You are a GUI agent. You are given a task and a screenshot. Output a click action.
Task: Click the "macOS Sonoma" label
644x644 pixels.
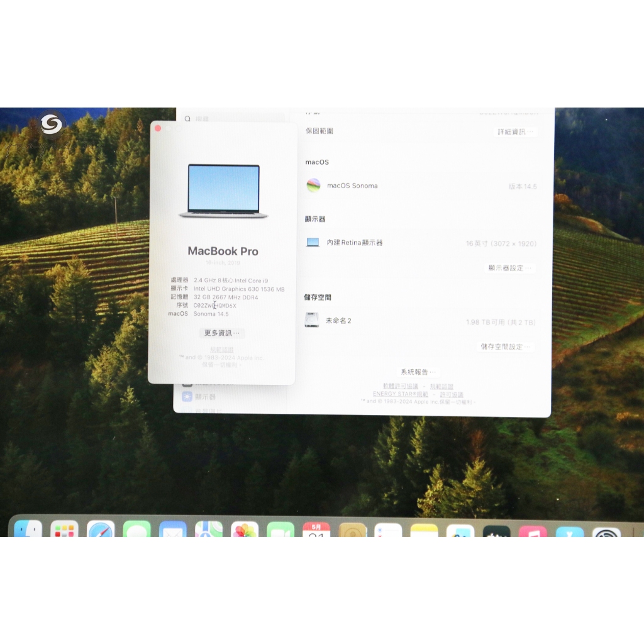click(352, 186)
